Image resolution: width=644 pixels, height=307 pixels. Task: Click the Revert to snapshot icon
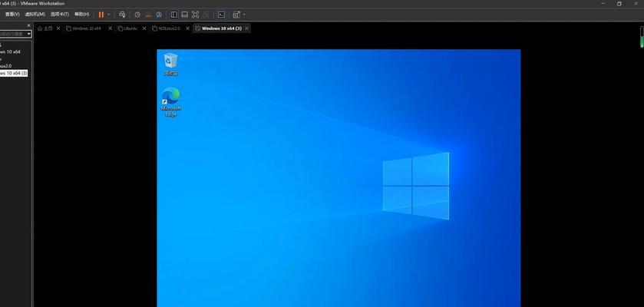(148, 15)
